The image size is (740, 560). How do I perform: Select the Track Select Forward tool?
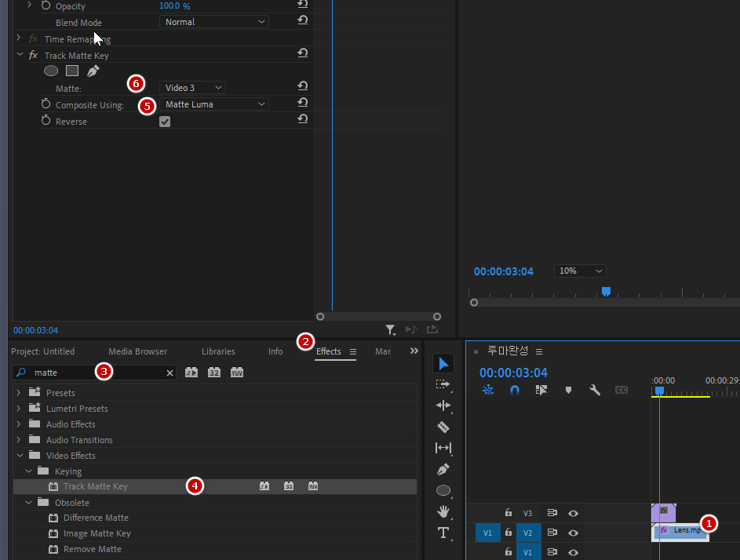pos(443,384)
